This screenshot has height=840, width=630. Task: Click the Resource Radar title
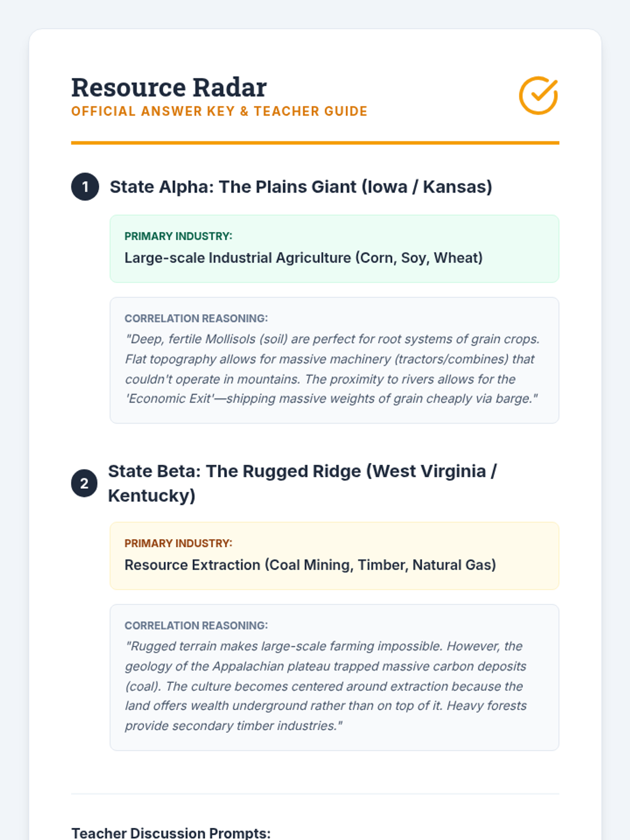(x=169, y=87)
